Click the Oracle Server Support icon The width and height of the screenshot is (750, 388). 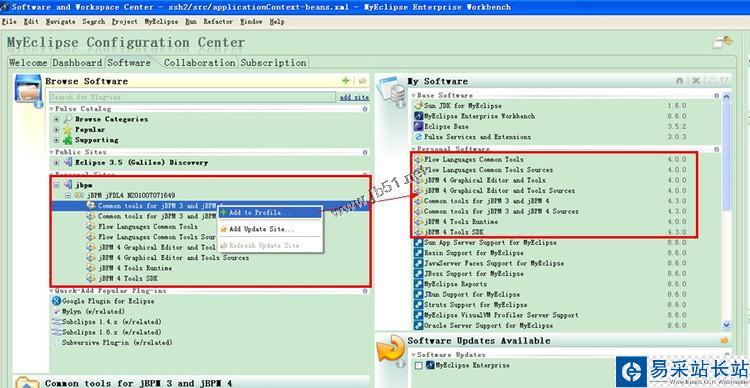(419, 326)
